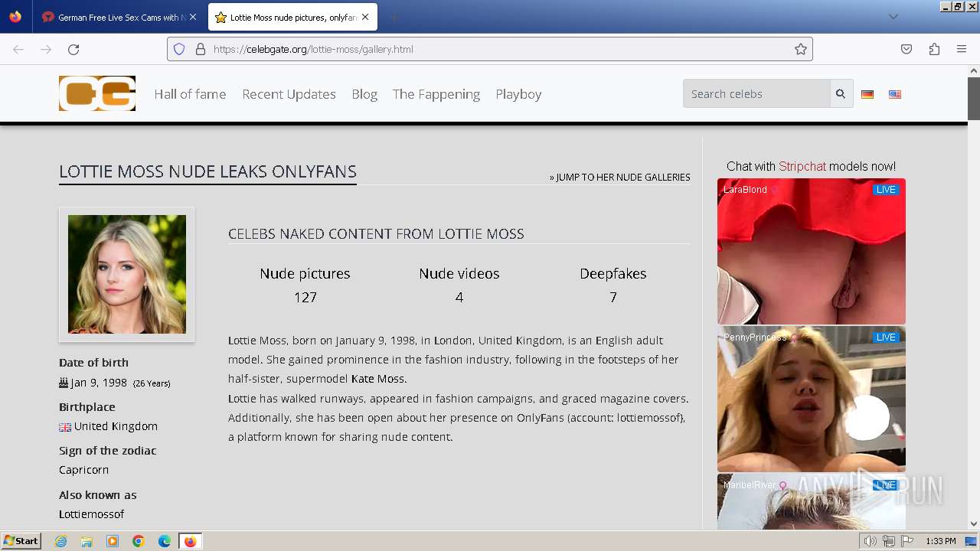This screenshot has height=551, width=980.
Task: Open Firefox View from the tab bar
Action: click(x=15, y=17)
